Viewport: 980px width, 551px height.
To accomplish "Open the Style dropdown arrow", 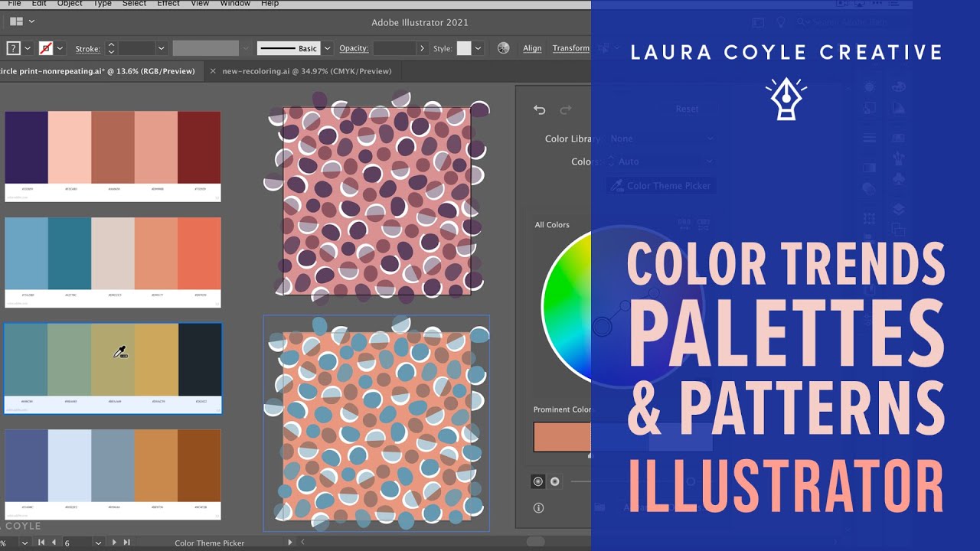I will [x=479, y=48].
